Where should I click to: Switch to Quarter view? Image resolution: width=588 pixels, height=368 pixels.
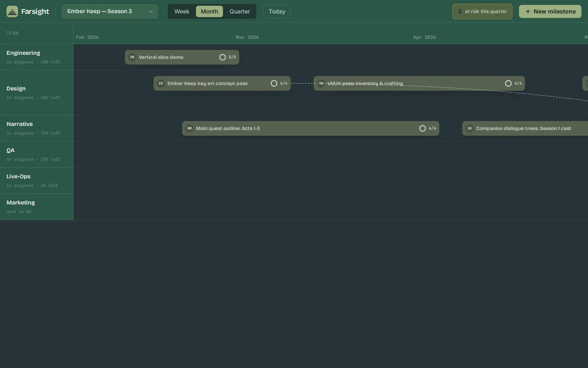(x=240, y=11)
